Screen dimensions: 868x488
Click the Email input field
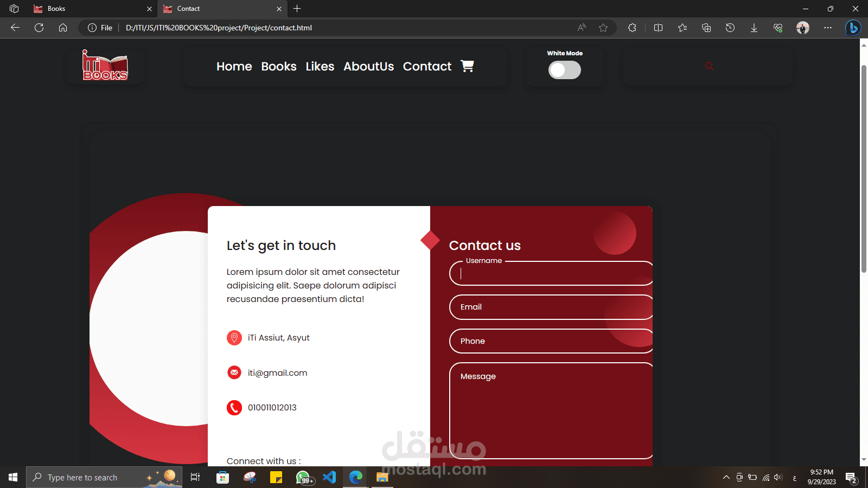(x=551, y=307)
